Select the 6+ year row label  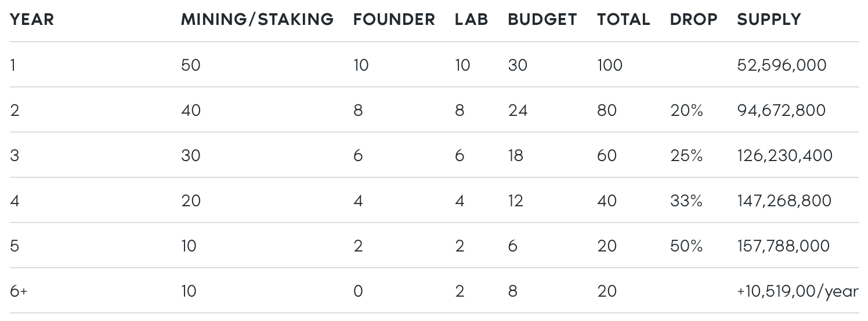point(19,291)
